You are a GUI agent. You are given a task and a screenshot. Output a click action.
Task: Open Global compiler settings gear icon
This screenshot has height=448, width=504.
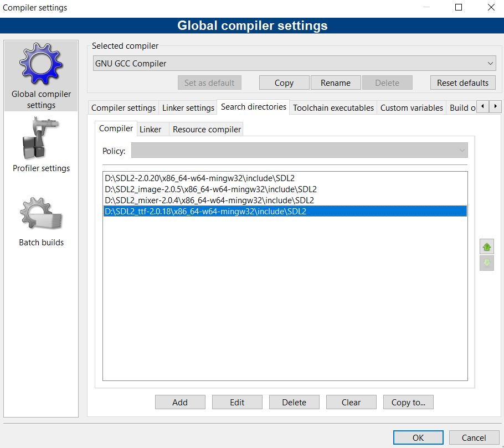pos(41,64)
